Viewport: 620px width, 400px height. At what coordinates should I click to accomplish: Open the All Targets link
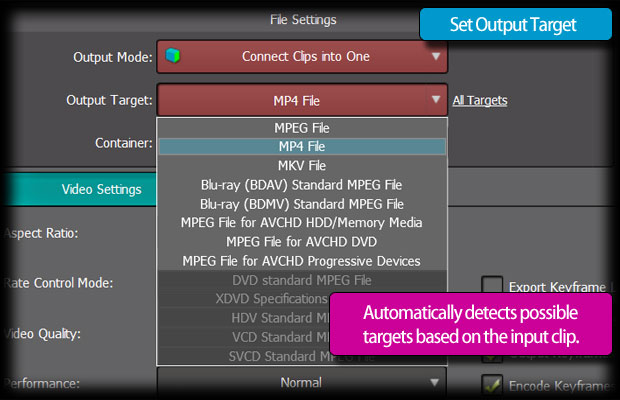point(480,100)
